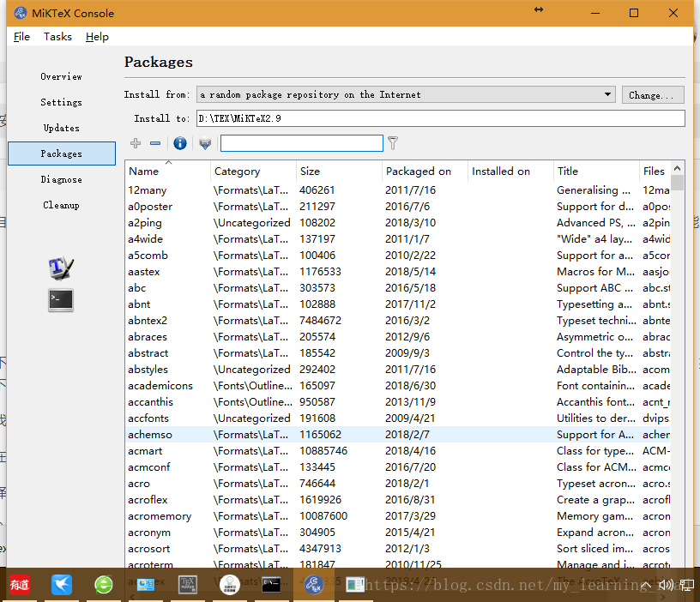Select the abntex2 package row
The image size is (700, 602).
tap(398, 321)
